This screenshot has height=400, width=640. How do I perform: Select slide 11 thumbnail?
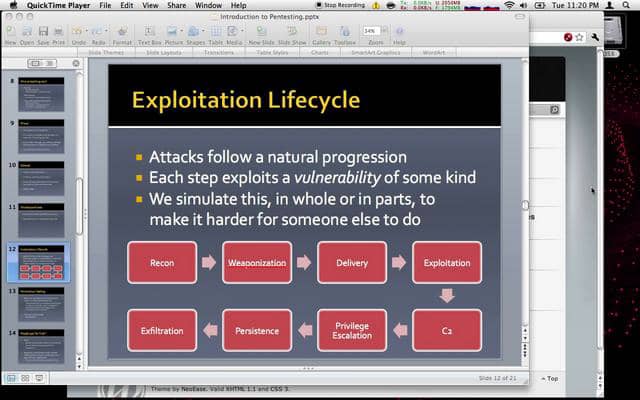[41, 220]
